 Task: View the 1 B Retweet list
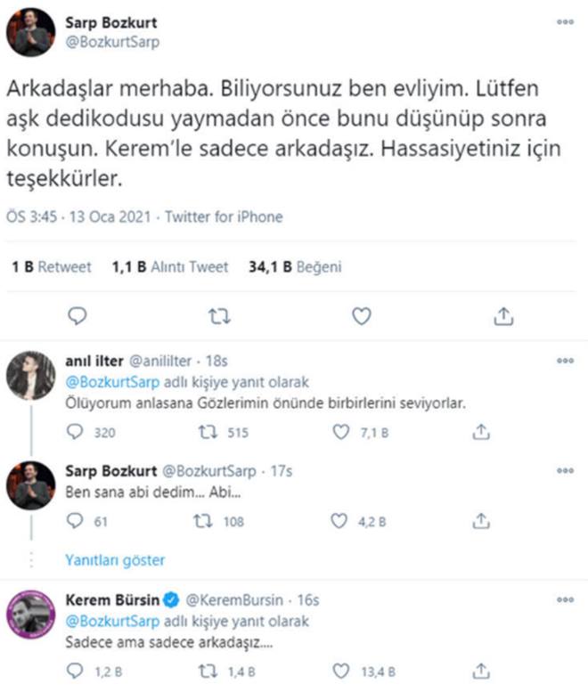pos(52,267)
